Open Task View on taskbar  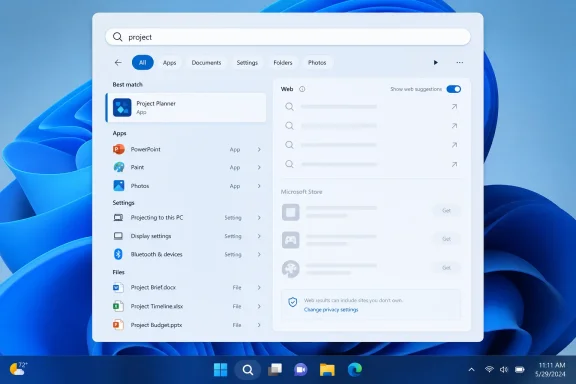point(275,370)
